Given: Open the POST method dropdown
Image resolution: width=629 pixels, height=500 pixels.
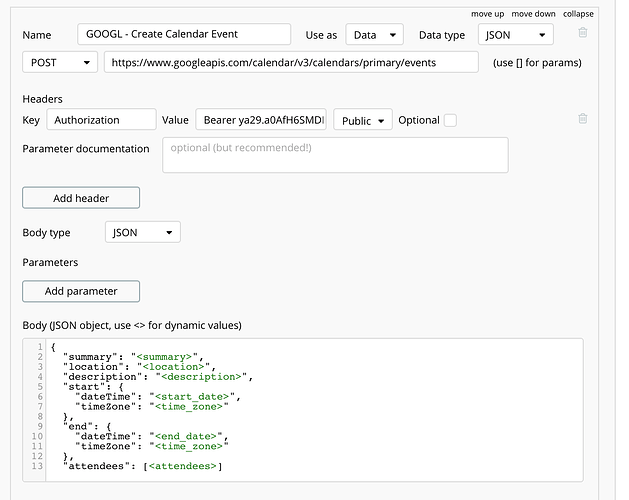Looking at the screenshot, I should coord(58,62).
